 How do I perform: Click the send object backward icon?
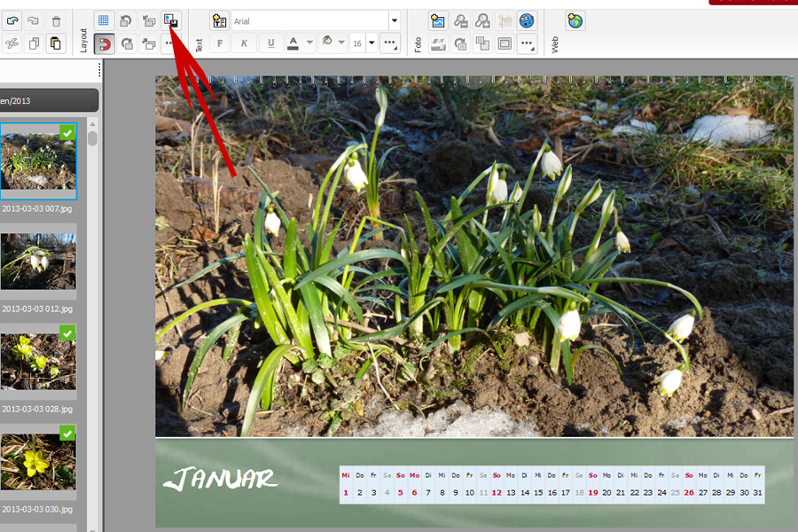tap(149, 21)
